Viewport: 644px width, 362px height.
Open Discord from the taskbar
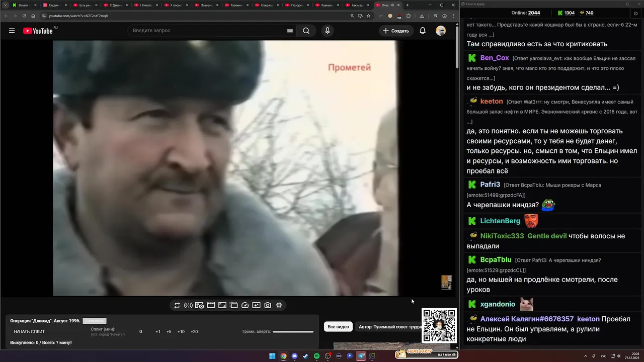pos(294,356)
